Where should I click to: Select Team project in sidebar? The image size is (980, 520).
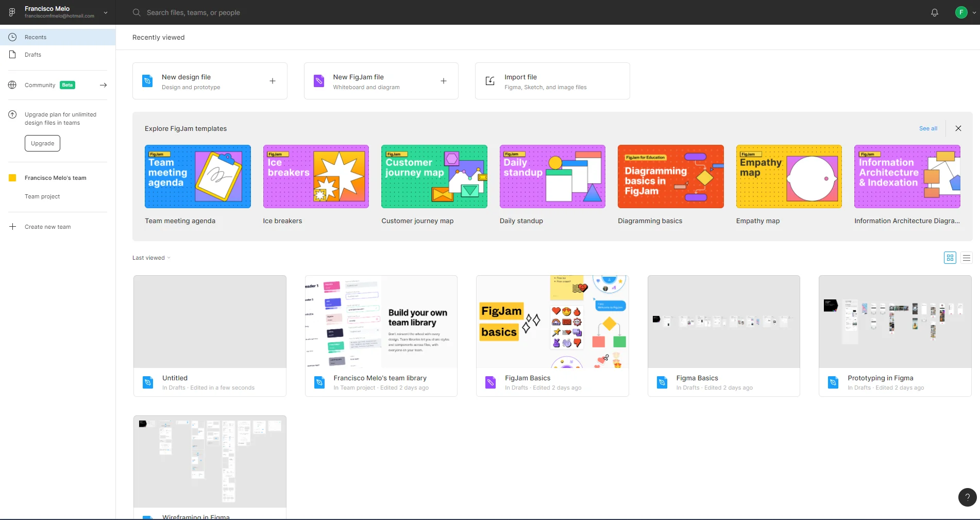pos(42,196)
